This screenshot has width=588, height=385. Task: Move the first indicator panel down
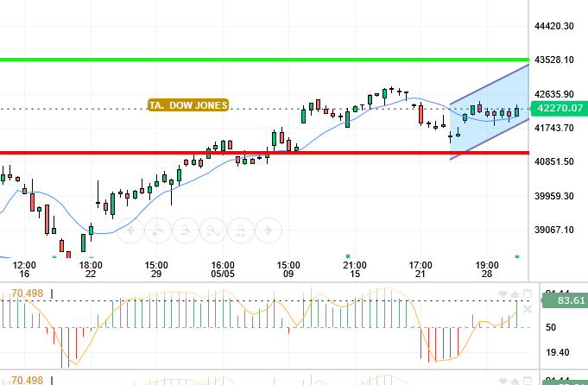[x=503, y=294]
